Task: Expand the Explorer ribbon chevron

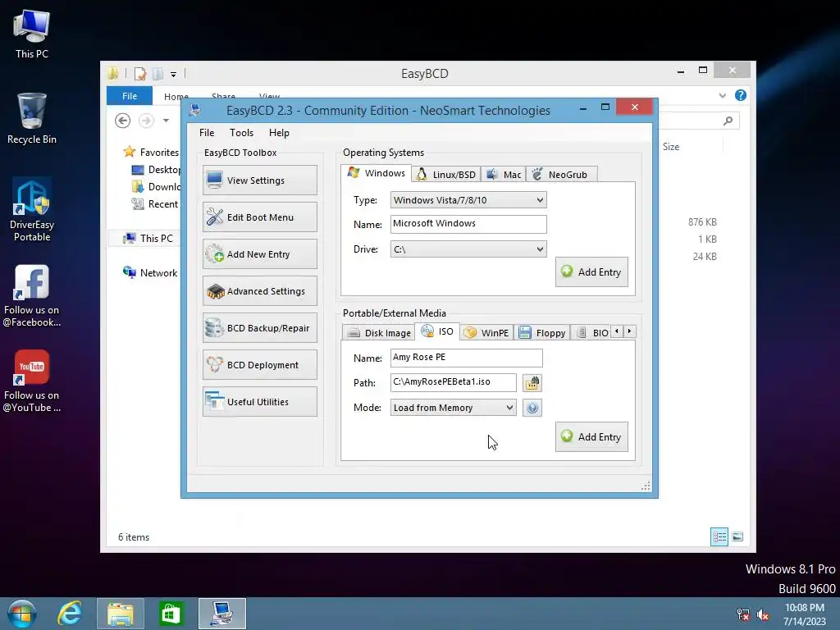Action: pos(722,95)
